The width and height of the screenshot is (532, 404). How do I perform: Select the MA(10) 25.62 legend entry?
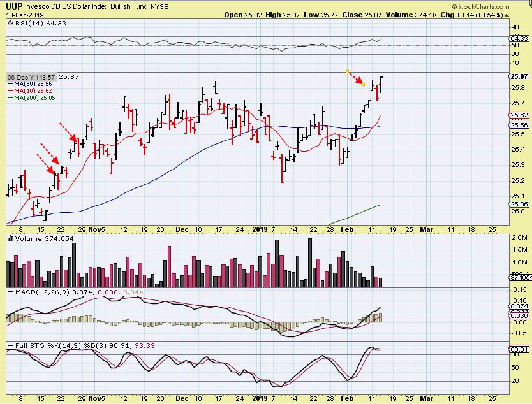tap(30, 91)
